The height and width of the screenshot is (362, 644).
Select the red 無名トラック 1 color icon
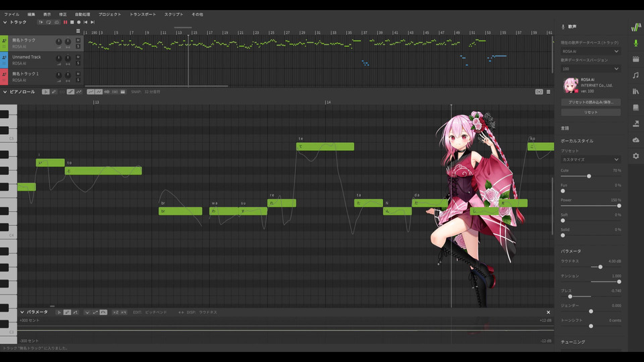pyautogui.click(x=4, y=76)
